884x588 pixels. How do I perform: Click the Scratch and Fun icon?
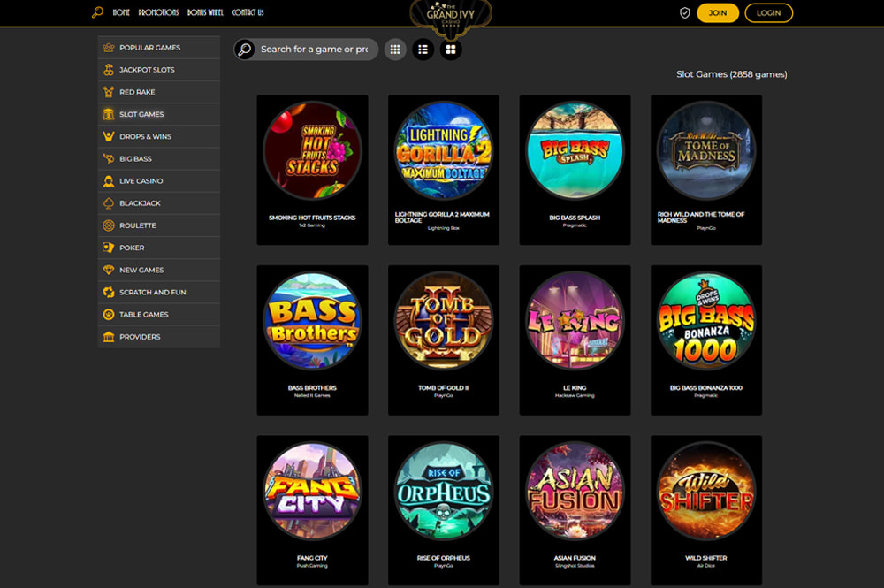[109, 293]
